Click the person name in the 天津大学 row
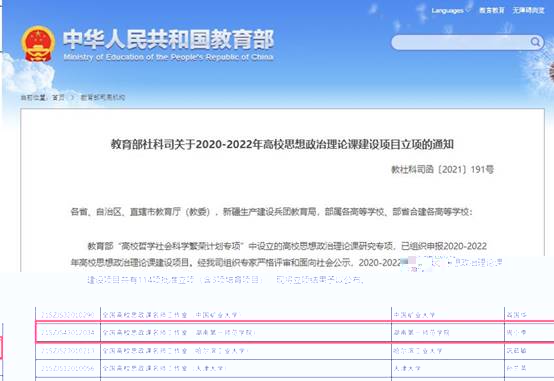Viewport: 554px width, 381px height. click(516, 368)
